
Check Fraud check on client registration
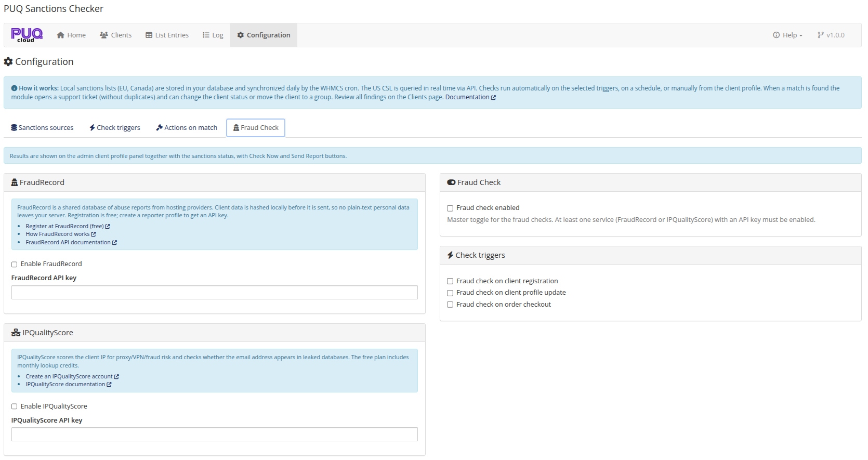(450, 281)
